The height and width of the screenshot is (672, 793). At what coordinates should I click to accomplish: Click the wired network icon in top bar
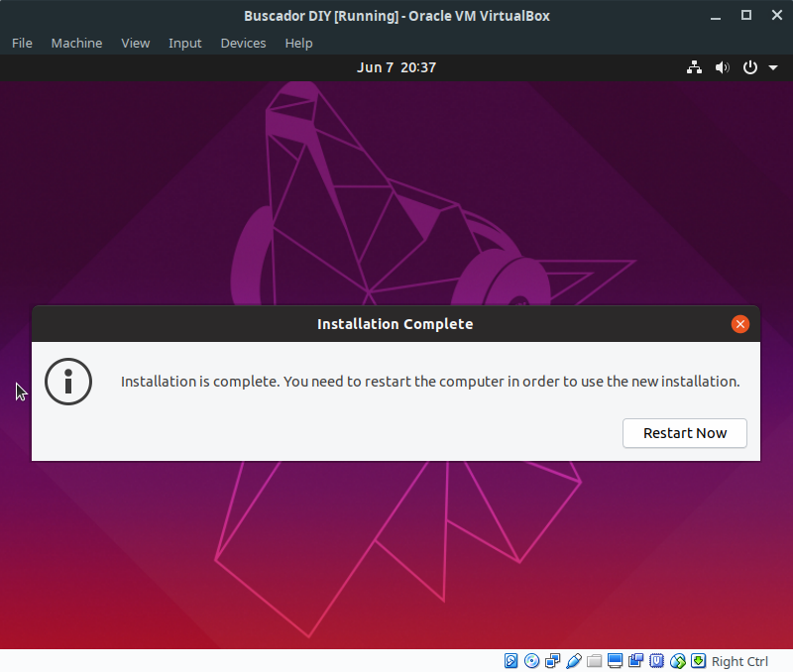tap(694, 67)
